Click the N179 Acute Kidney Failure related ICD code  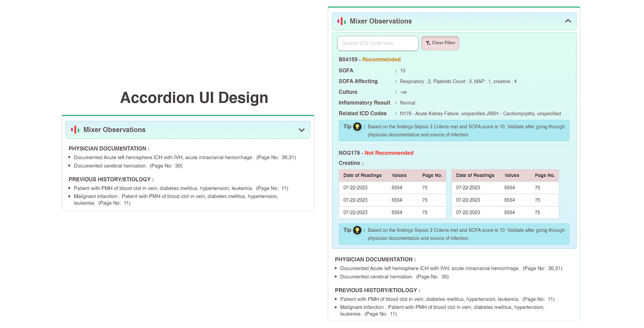[428, 113]
